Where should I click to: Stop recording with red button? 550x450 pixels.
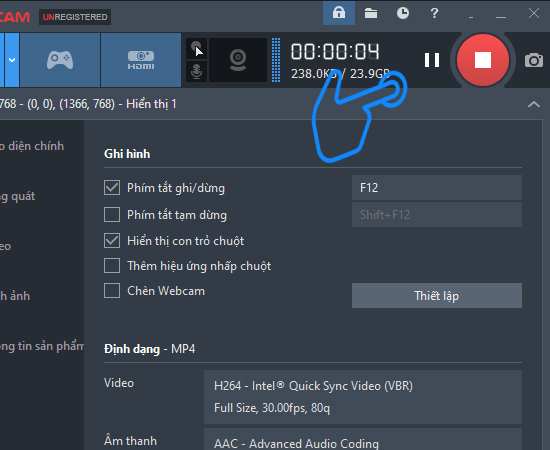pyautogui.click(x=483, y=60)
